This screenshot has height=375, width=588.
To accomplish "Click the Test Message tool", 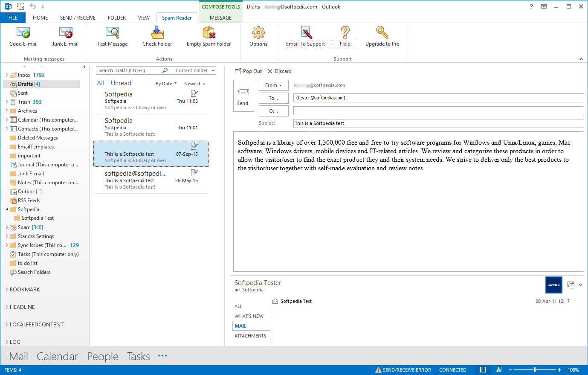I will click(x=112, y=36).
